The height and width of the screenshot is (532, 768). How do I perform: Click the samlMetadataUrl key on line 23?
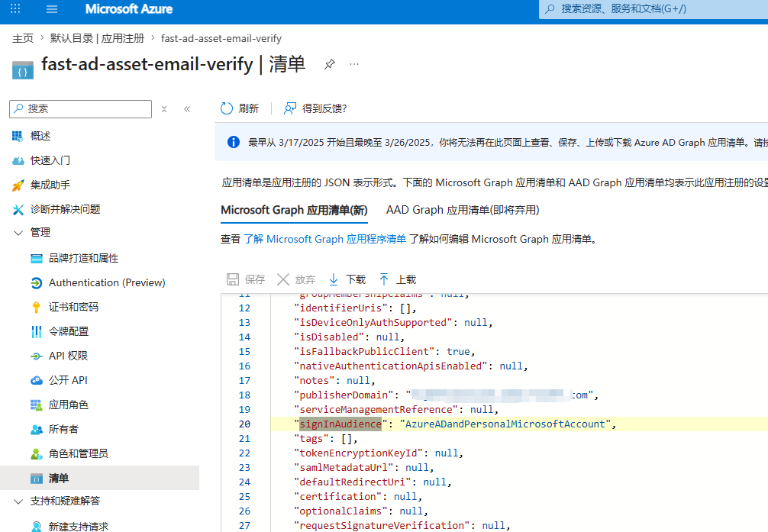click(344, 467)
